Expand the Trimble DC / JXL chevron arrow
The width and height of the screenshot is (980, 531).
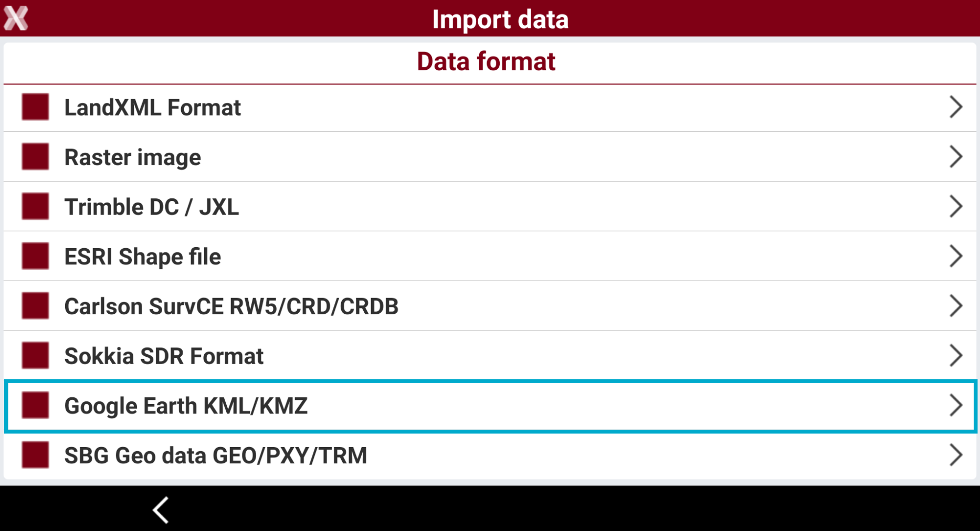pyautogui.click(x=956, y=206)
